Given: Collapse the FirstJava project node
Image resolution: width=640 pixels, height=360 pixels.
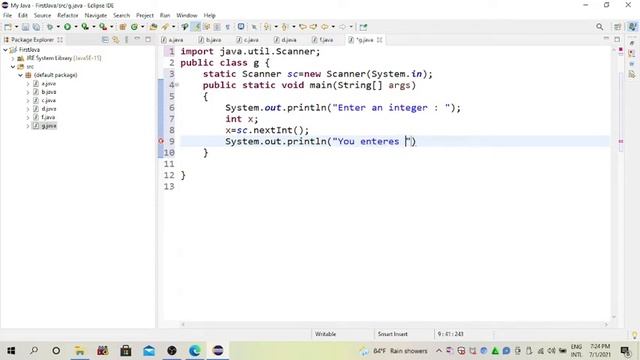Looking at the screenshot, I should [x=5, y=50].
